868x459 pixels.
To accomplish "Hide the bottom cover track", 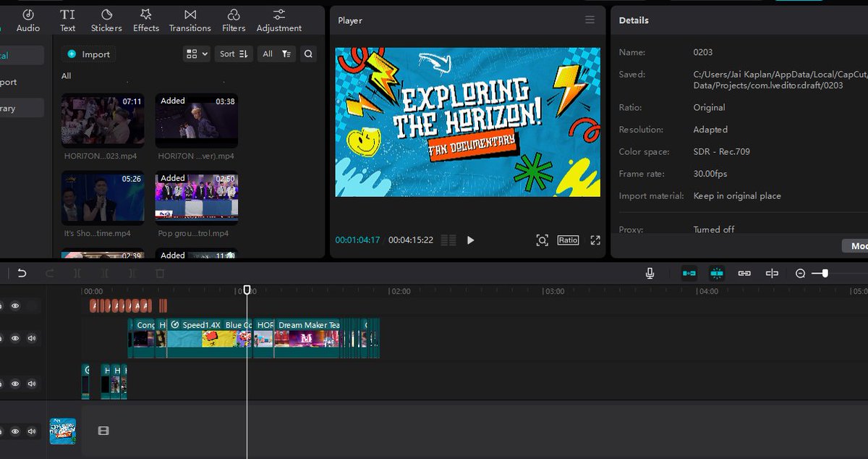I will click(15, 431).
